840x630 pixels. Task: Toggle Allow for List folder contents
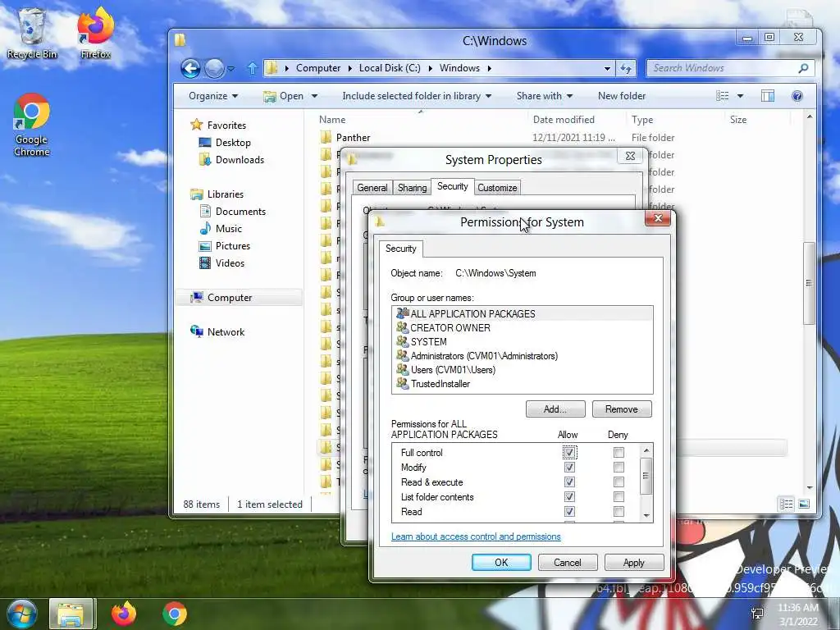click(569, 497)
